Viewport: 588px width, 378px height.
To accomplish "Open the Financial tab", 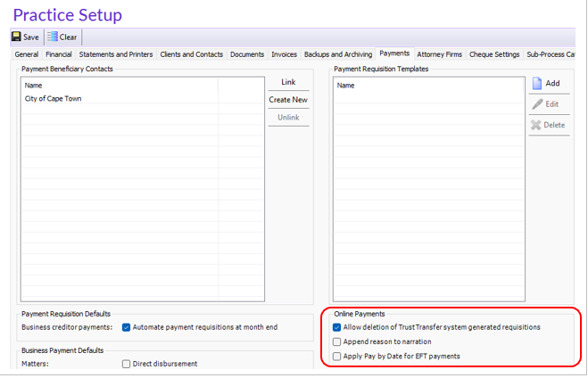I will pos(59,54).
